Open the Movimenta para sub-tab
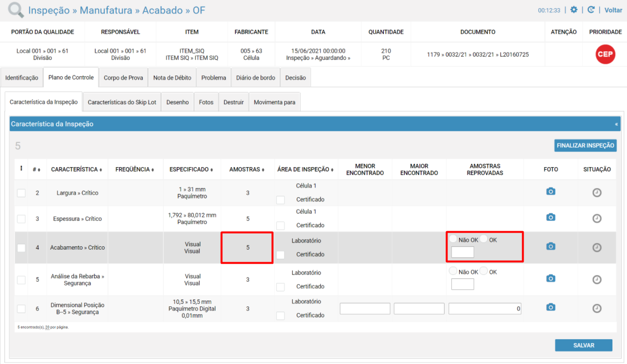Image resolution: width=627 pixels, height=364 pixels. (275, 102)
